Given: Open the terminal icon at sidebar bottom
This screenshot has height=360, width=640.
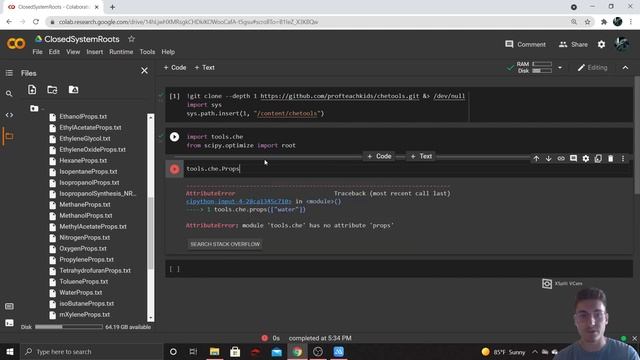Looking at the screenshot, I should point(9,323).
